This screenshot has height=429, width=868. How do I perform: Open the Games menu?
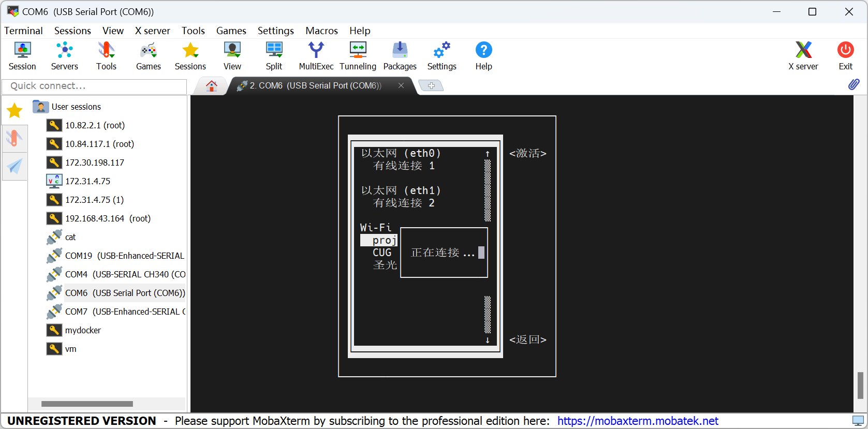click(x=231, y=31)
